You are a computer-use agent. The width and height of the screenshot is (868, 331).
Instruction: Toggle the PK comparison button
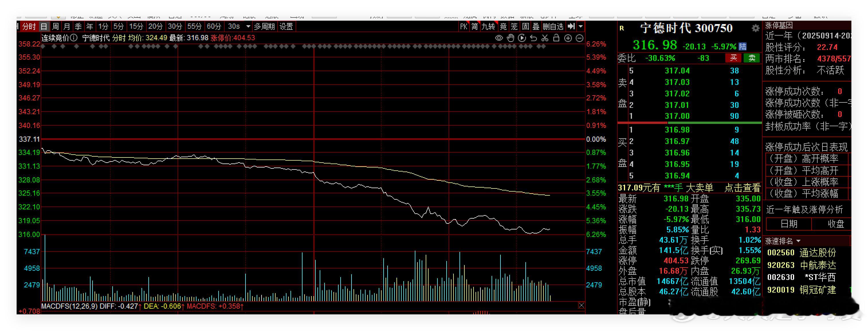click(464, 26)
